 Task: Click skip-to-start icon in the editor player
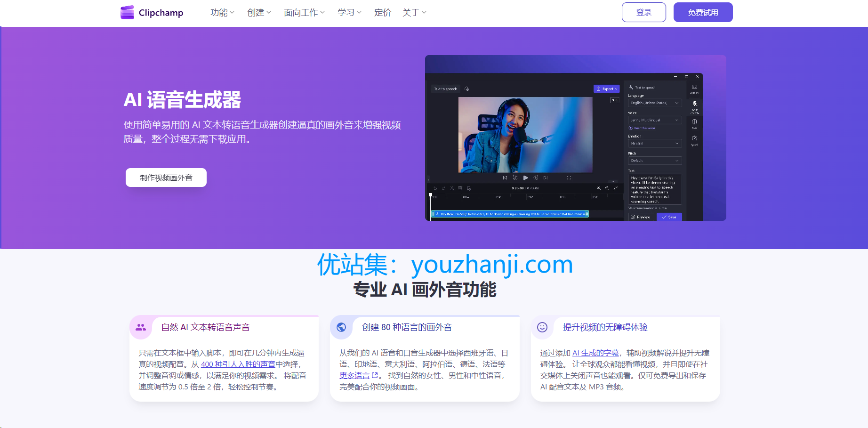(x=505, y=178)
